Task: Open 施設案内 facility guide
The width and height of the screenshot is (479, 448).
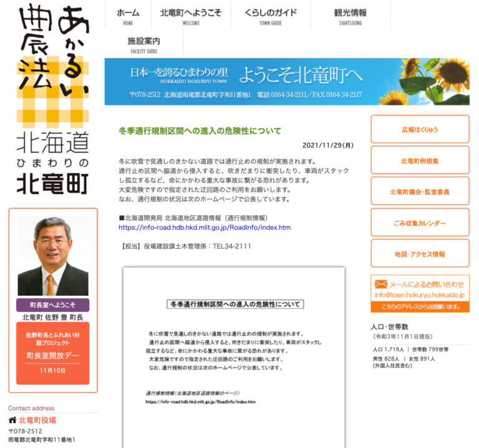Action: [x=143, y=44]
